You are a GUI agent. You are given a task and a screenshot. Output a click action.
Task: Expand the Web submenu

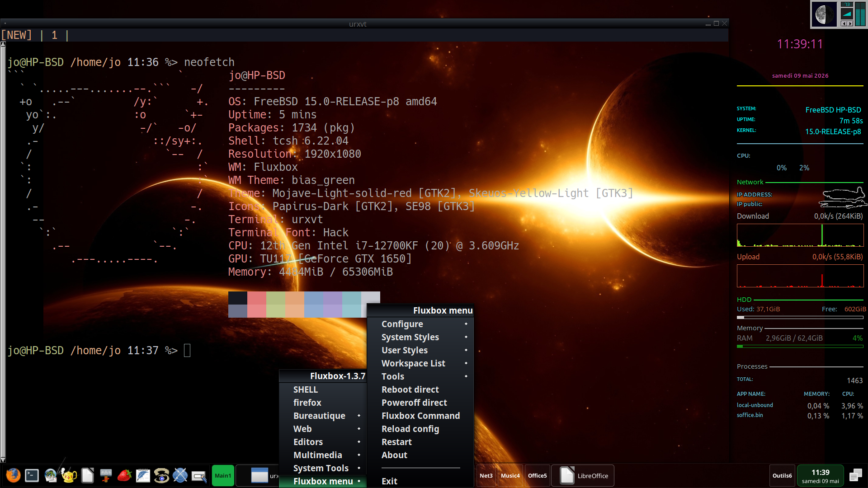click(323, 429)
